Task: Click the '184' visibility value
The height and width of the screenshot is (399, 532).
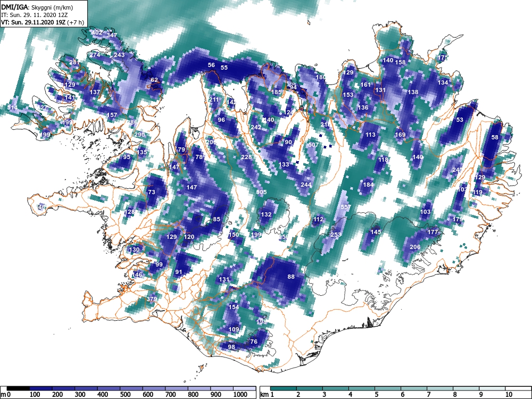Action: pyautogui.click(x=368, y=185)
